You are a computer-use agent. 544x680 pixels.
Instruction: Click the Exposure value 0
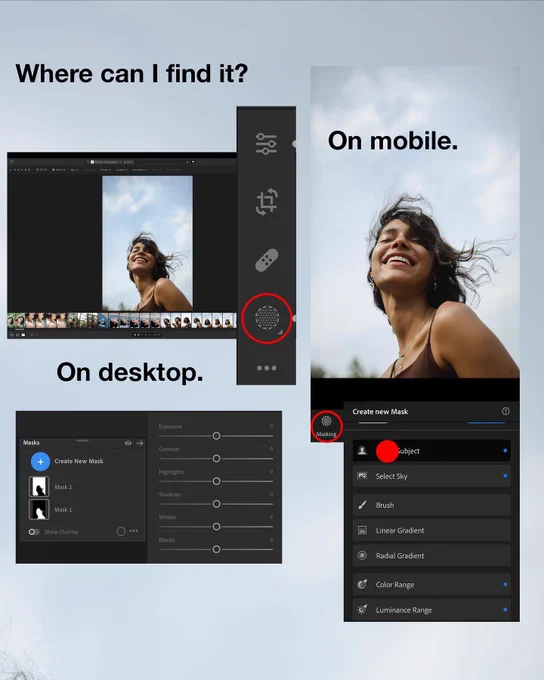pos(271,426)
